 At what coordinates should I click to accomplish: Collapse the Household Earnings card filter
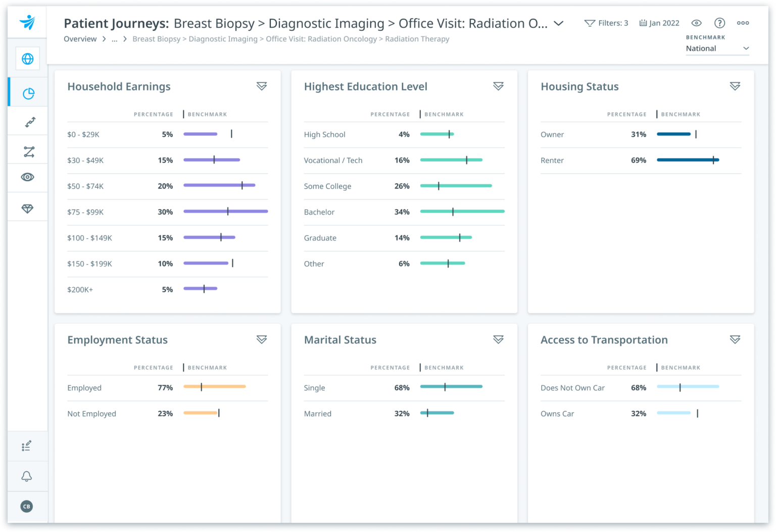click(x=262, y=86)
